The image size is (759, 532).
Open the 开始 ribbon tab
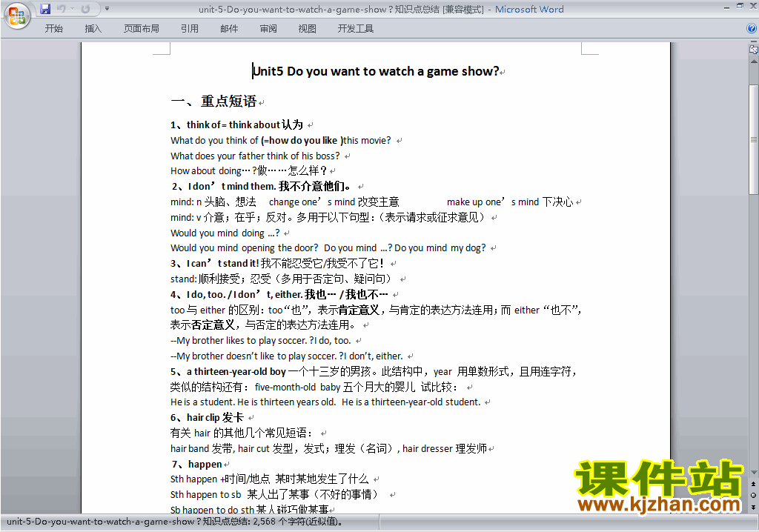[x=53, y=29]
